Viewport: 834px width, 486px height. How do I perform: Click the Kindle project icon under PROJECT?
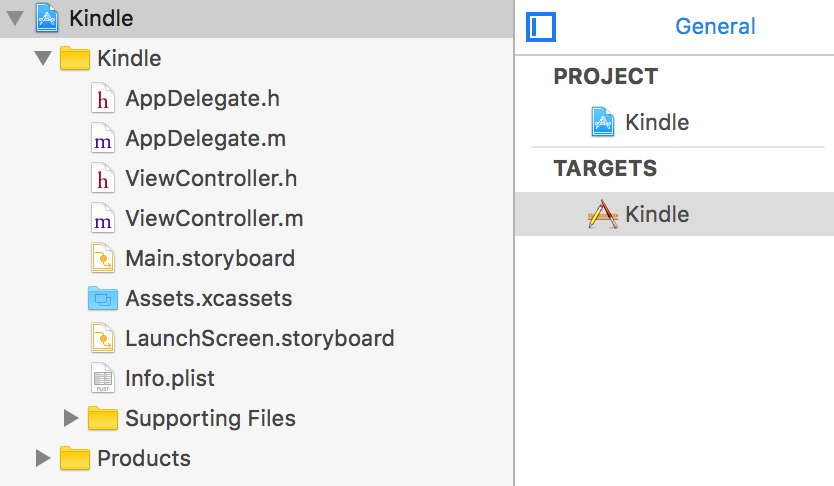coord(602,122)
